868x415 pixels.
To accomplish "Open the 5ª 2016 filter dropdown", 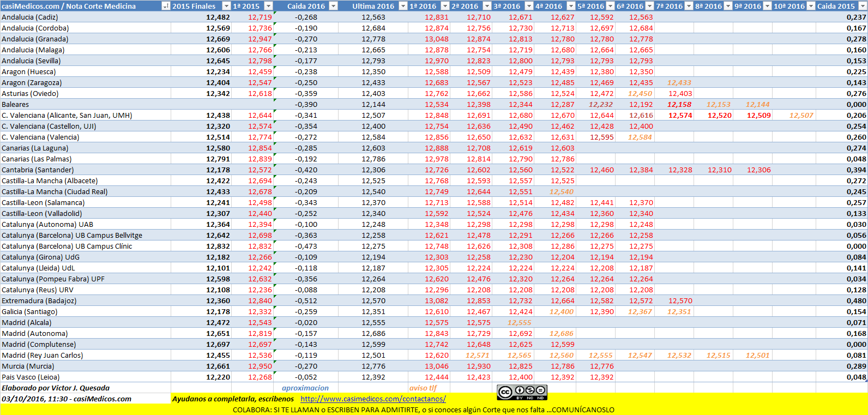I will point(610,6).
